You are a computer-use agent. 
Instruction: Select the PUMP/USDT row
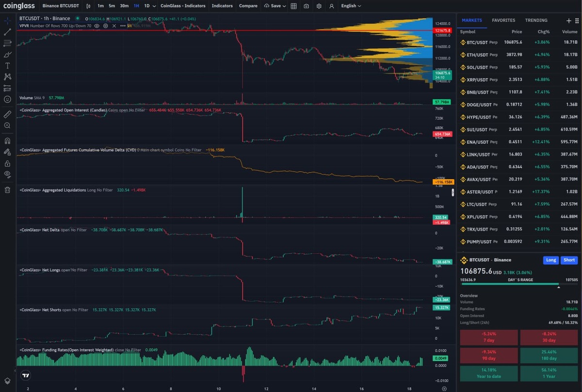tap(519, 241)
